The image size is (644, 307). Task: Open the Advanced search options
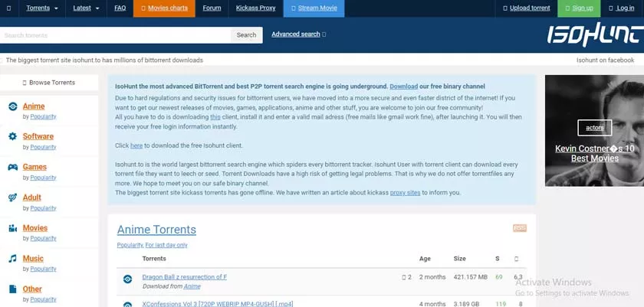[298, 34]
